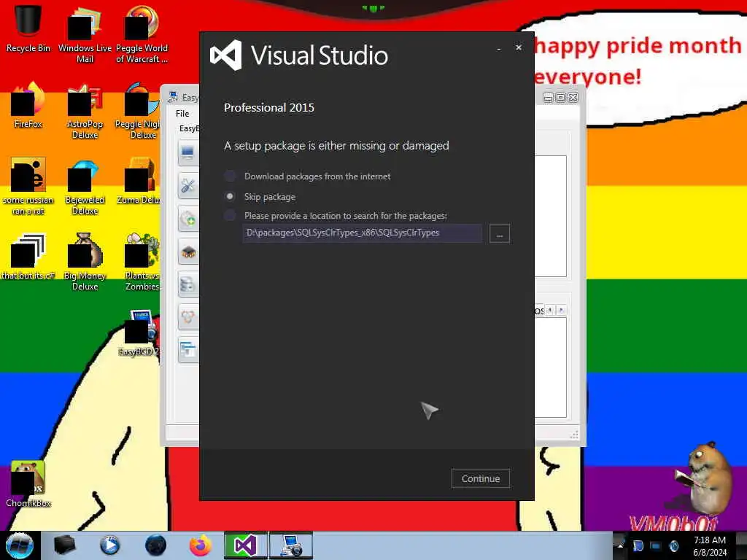Open the Zuma Deluxe desktop icon
Image resolution: width=747 pixels, height=560 pixels.
click(138, 181)
